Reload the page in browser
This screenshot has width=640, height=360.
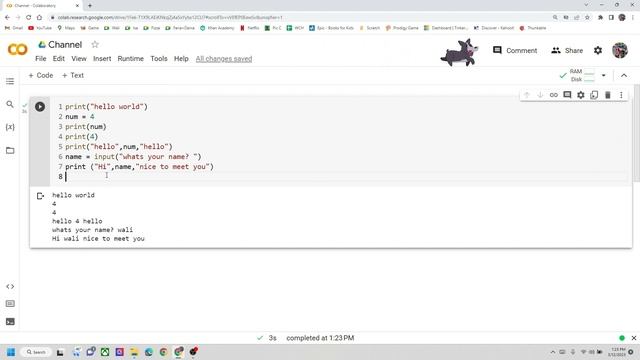pos(29,18)
